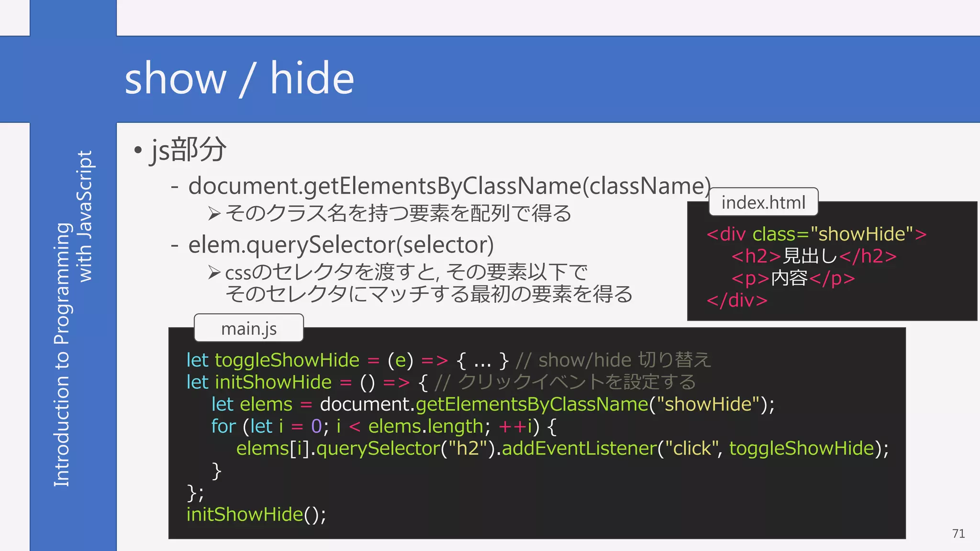Click 'elems[i].querySelector("h2").addEventListener' code line
980x551 pixels.
562,449
